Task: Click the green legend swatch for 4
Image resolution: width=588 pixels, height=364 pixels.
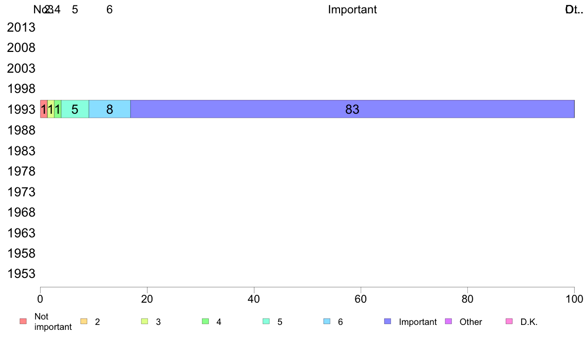Action: pyautogui.click(x=205, y=321)
